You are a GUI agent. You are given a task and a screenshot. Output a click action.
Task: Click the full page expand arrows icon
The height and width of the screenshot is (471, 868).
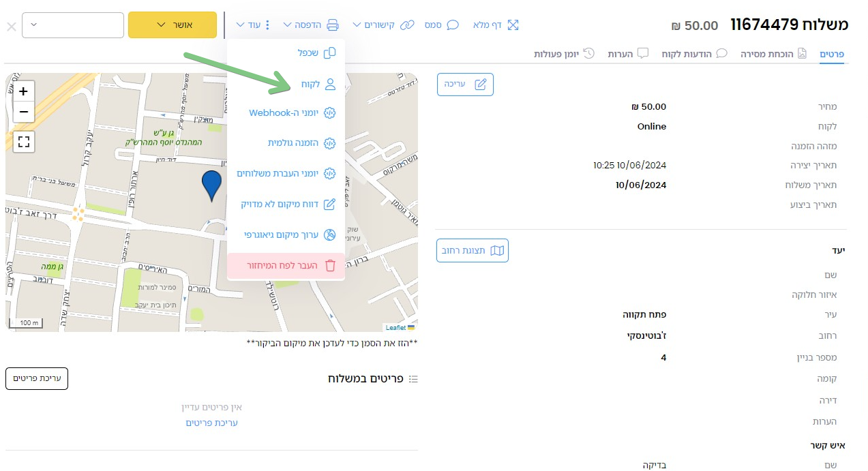pyautogui.click(x=513, y=25)
